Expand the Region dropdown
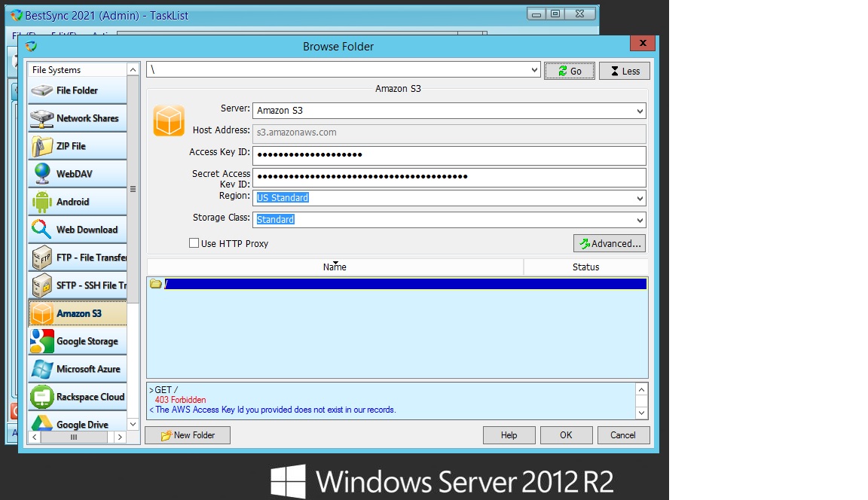Screen dimensions: 868x500 tap(640, 198)
